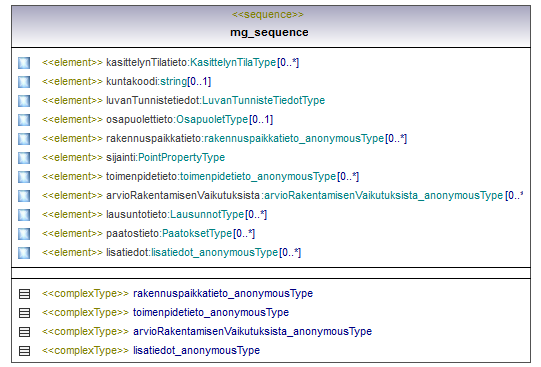Select the blue icon next to kuntakoodi
The height and width of the screenshot is (367, 541).
[x=24, y=82]
